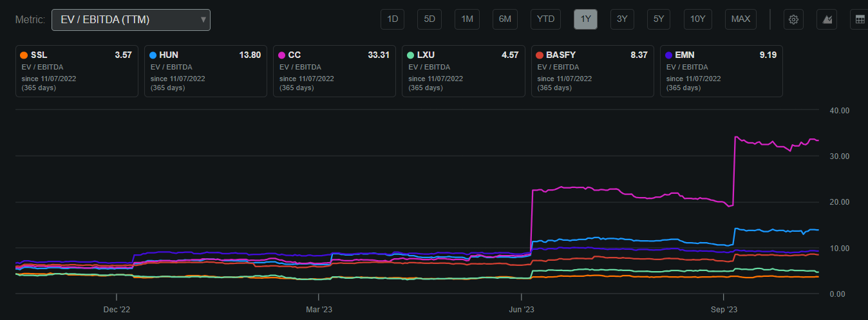Switch to area chart type icon
This screenshot has width=868, height=320.
(x=826, y=19)
